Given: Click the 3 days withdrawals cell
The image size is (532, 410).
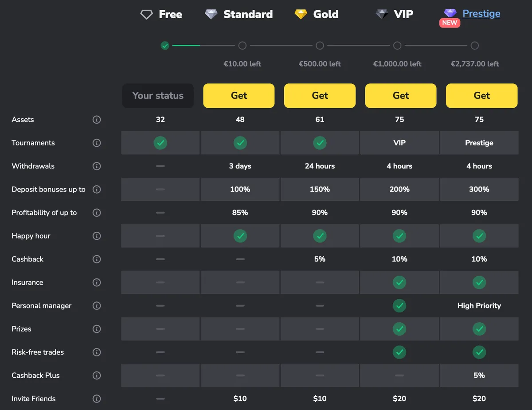Looking at the screenshot, I should coord(240,166).
